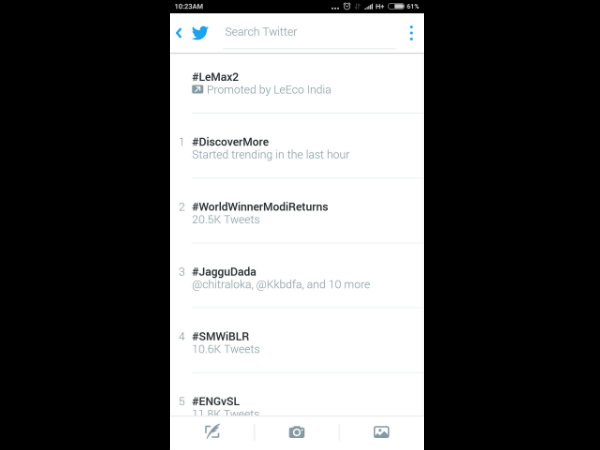
Task: Tap the 20.5K Tweets count
Action: pos(226,220)
